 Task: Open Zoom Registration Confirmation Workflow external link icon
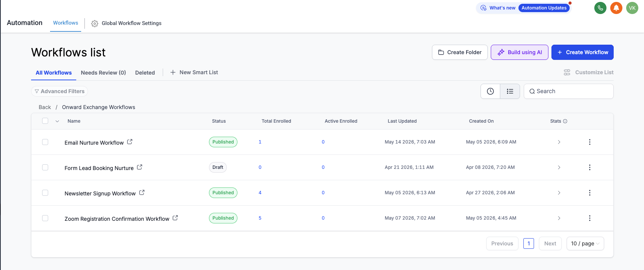tap(175, 218)
